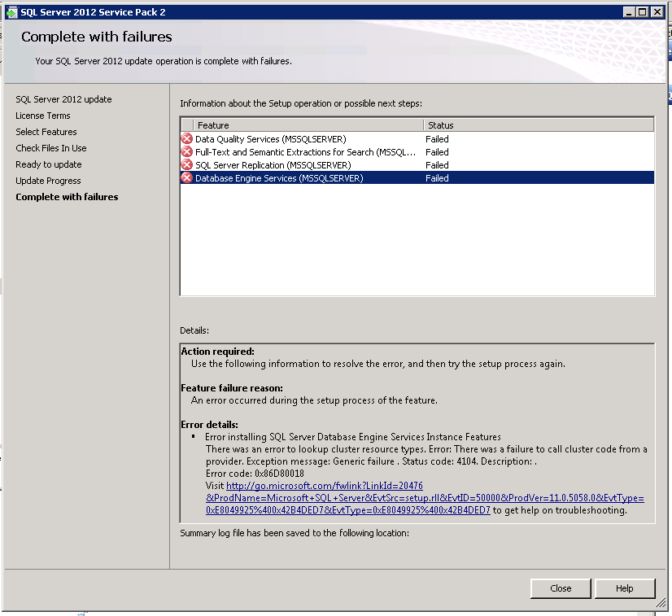The image size is (672, 616).
Task: Open the Microsoft troubleshooting fwlink URL
Action: coord(425,498)
